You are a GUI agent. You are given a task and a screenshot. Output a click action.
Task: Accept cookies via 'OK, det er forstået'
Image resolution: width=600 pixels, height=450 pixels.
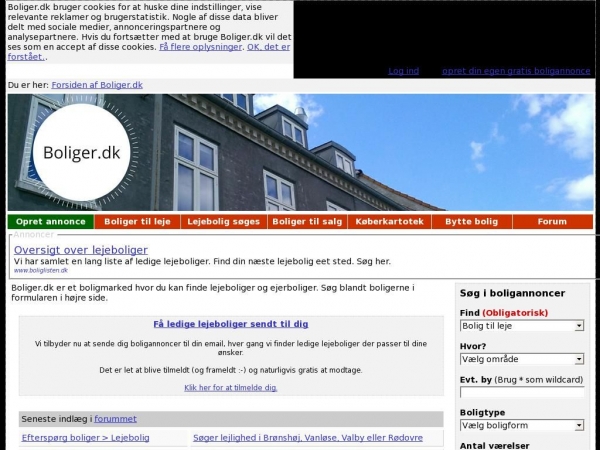pos(268,47)
